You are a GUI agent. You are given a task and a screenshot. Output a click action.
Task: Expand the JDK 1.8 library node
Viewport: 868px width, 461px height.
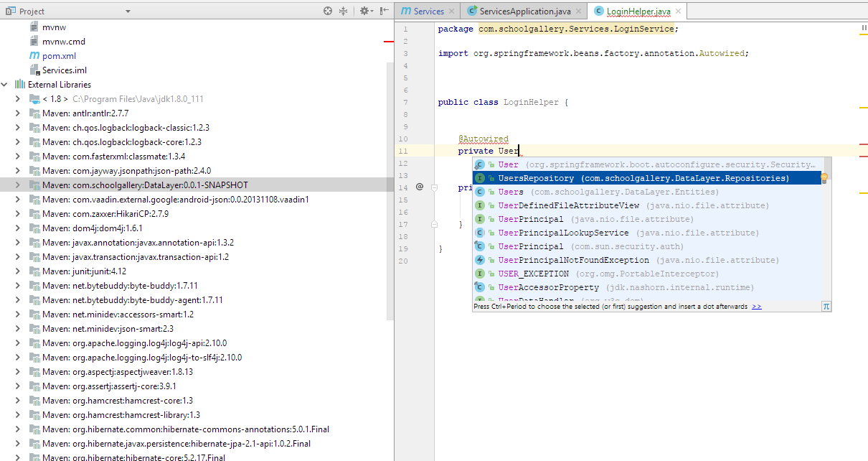coord(18,99)
